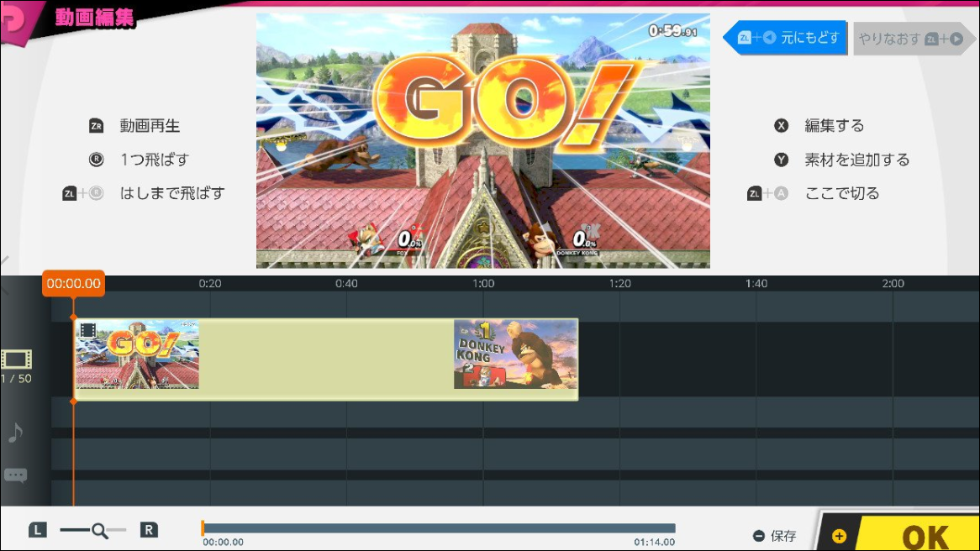
Task: Select the speech bubble subtitle track icon
Action: [16, 475]
